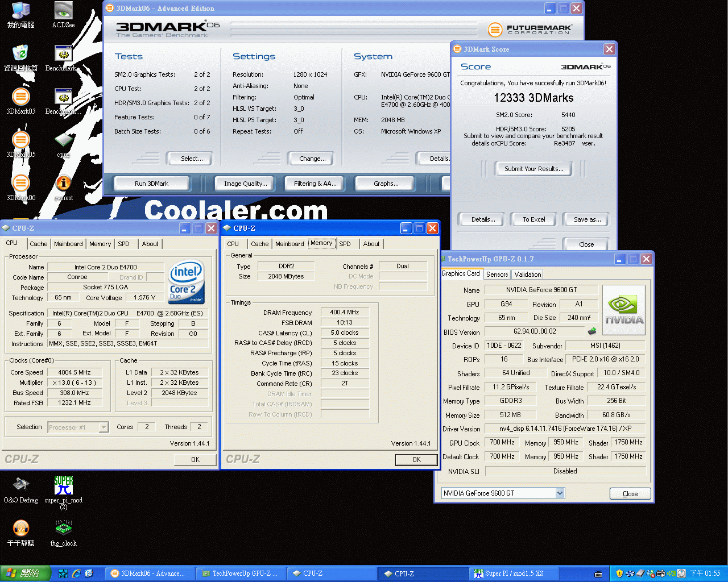Click the Rated FSB value 1232.1 MHz
Viewport: 728px width, 582px height.
(x=74, y=402)
